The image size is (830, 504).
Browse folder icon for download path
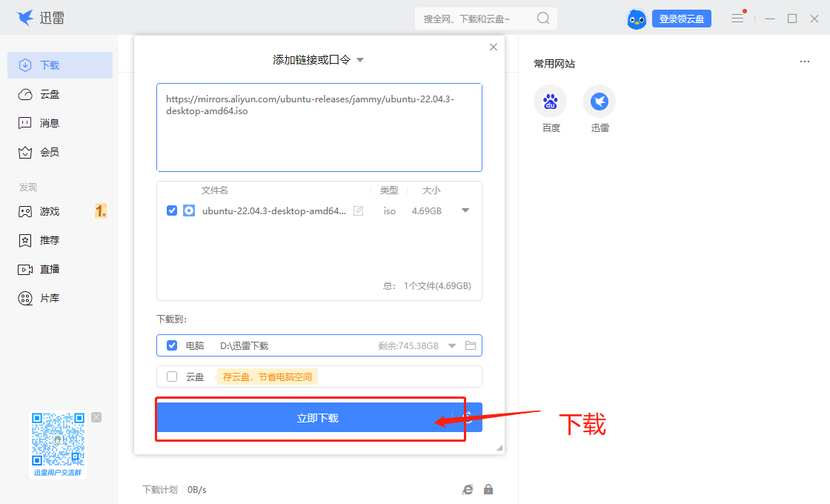click(471, 345)
